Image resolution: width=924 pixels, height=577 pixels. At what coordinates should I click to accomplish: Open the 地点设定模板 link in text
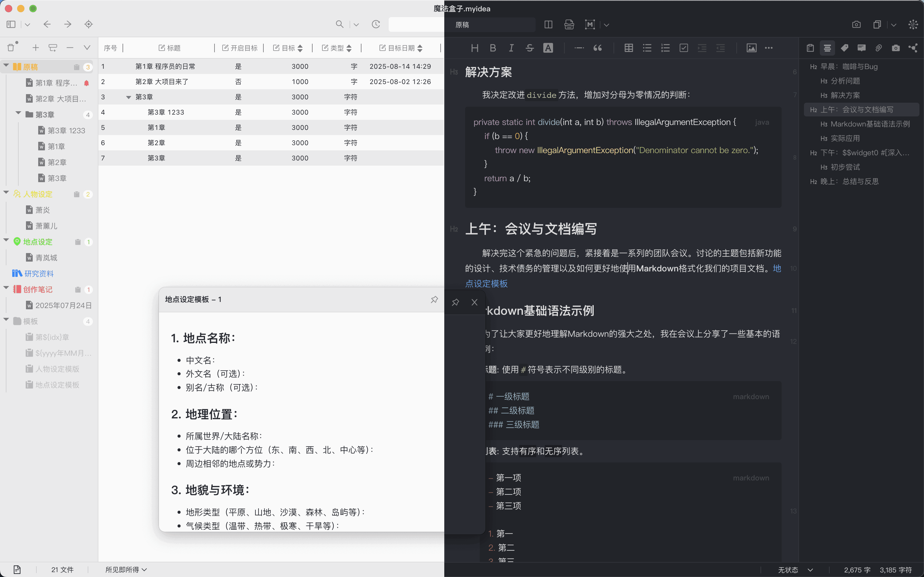[486, 284]
